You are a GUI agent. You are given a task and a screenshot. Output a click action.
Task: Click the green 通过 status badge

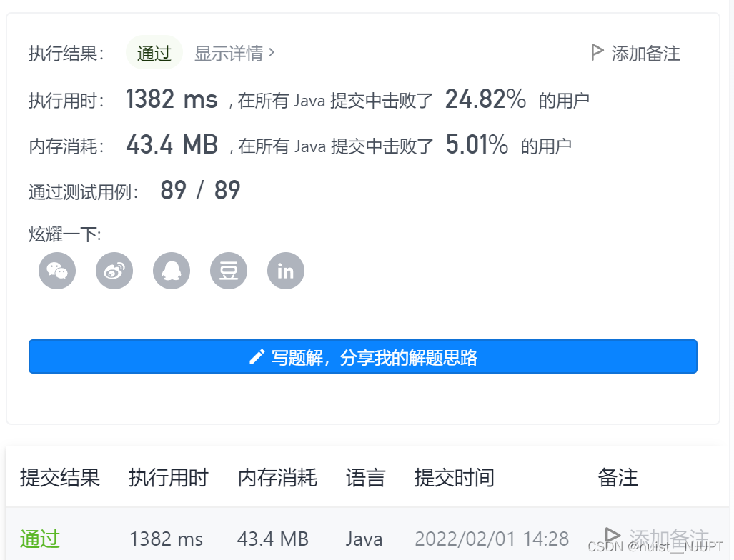[x=154, y=53]
